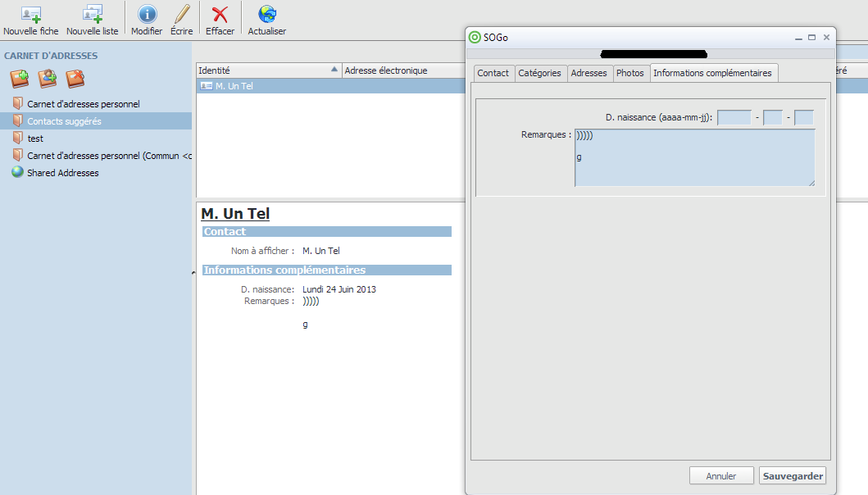
Task: Open the Catégories tab
Action: tap(539, 73)
